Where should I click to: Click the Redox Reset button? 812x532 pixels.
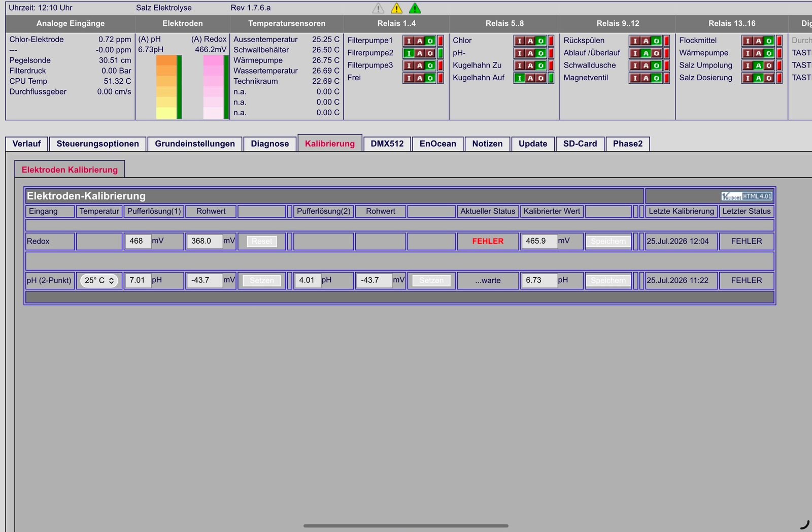click(x=262, y=241)
